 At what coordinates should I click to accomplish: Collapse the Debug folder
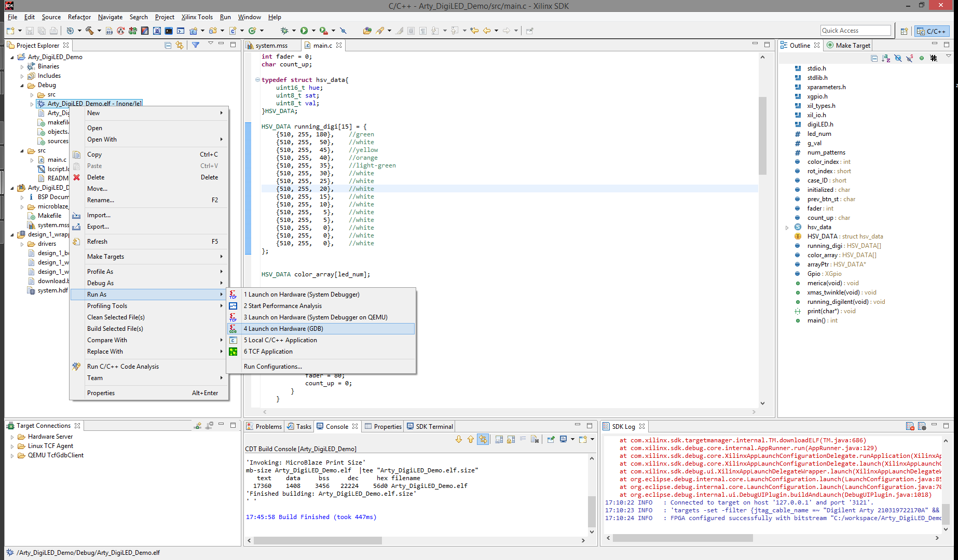click(22, 85)
